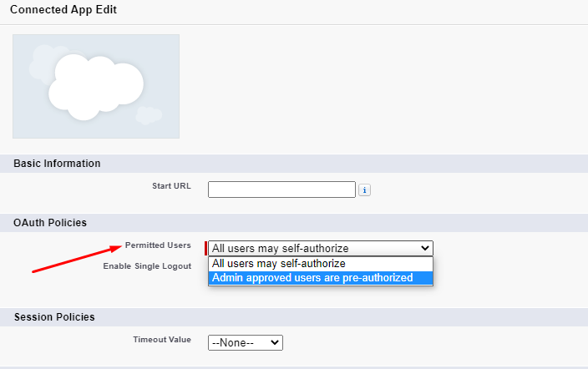Click the Enable Single Logout label

[147, 265]
